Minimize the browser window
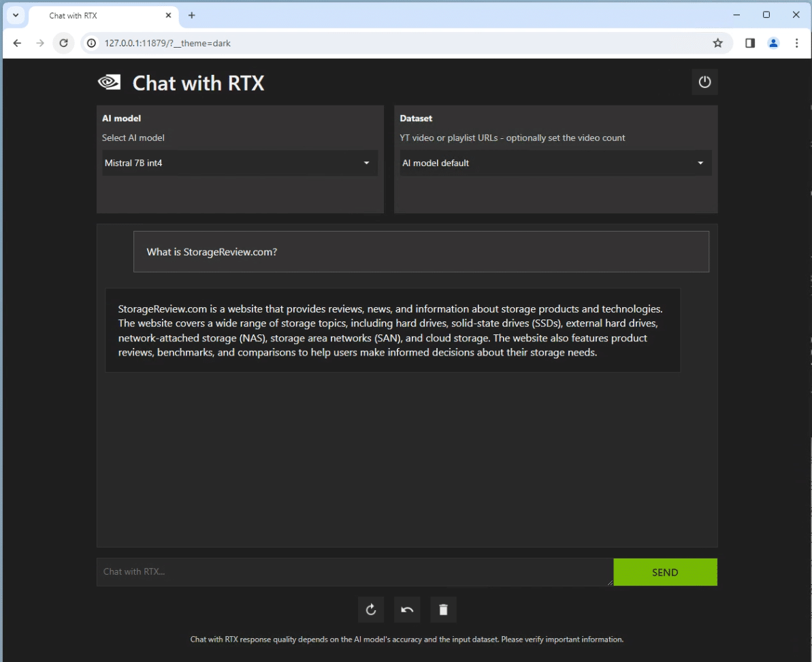Image resolution: width=812 pixels, height=662 pixels. [736, 15]
